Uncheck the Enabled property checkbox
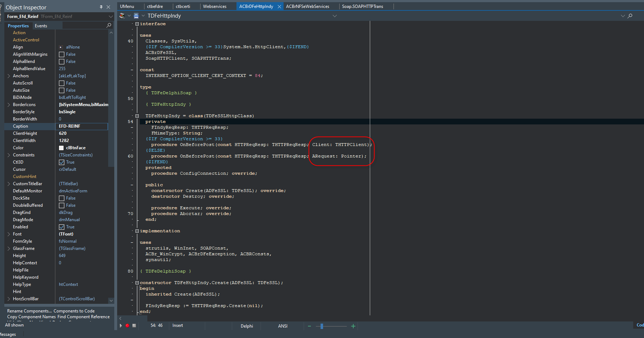 pyautogui.click(x=61, y=227)
